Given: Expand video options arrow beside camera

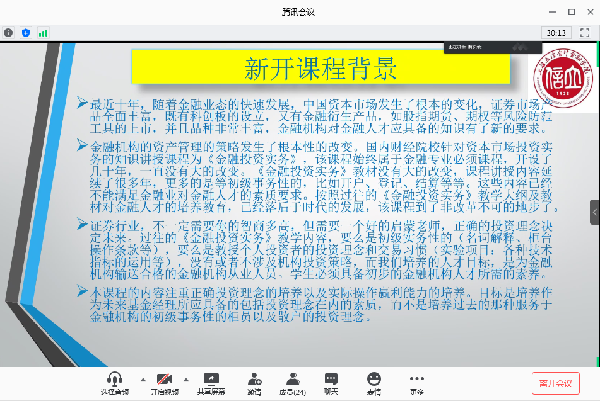Looking at the screenshot, I should [189, 378].
